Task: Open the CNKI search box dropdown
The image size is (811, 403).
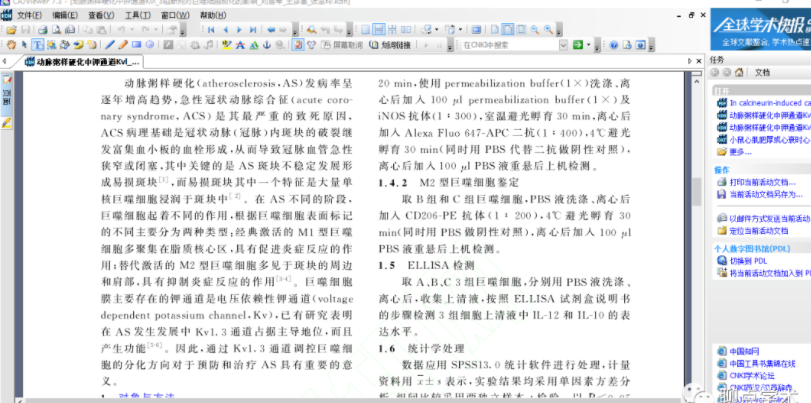Action: (x=564, y=45)
